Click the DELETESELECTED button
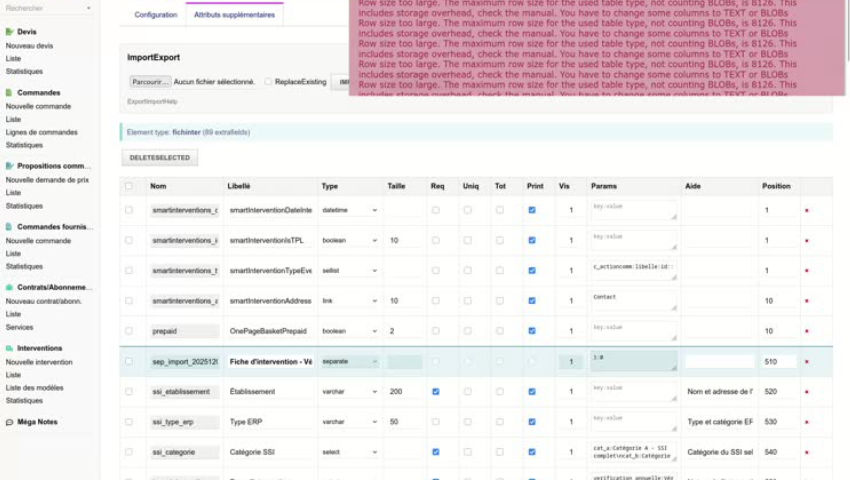850x480 pixels. pyautogui.click(x=159, y=158)
